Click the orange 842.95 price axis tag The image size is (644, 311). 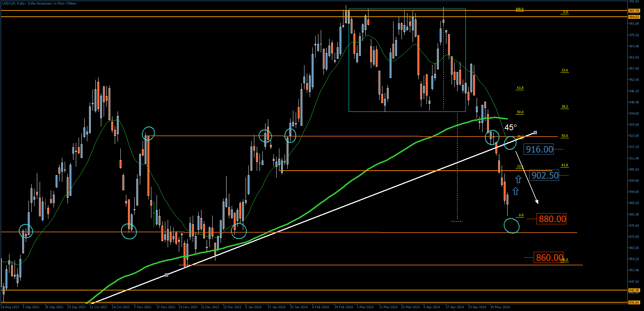pos(634,290)
